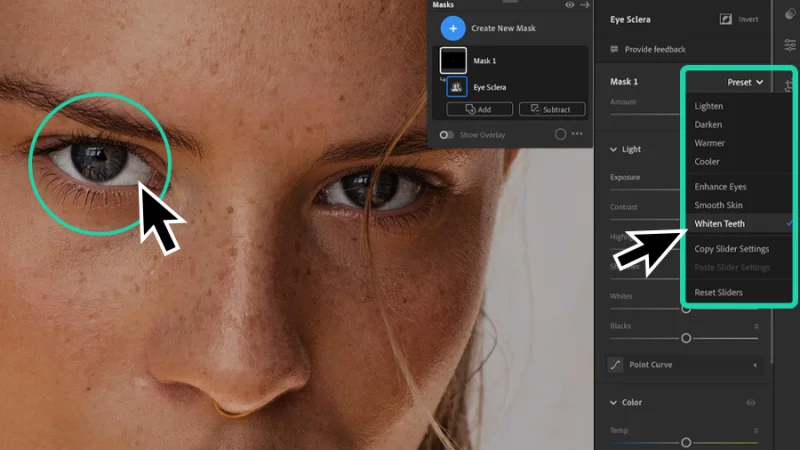The width and height of the screenshot is (800, 450).
Task: Choose the Lighten preset
Action: [x=709, y=106]
